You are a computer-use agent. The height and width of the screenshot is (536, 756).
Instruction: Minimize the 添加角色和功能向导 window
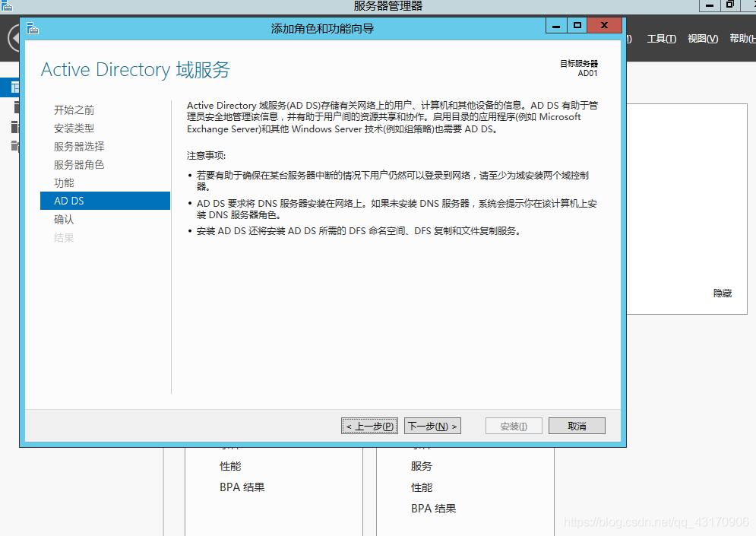[556, 26]
